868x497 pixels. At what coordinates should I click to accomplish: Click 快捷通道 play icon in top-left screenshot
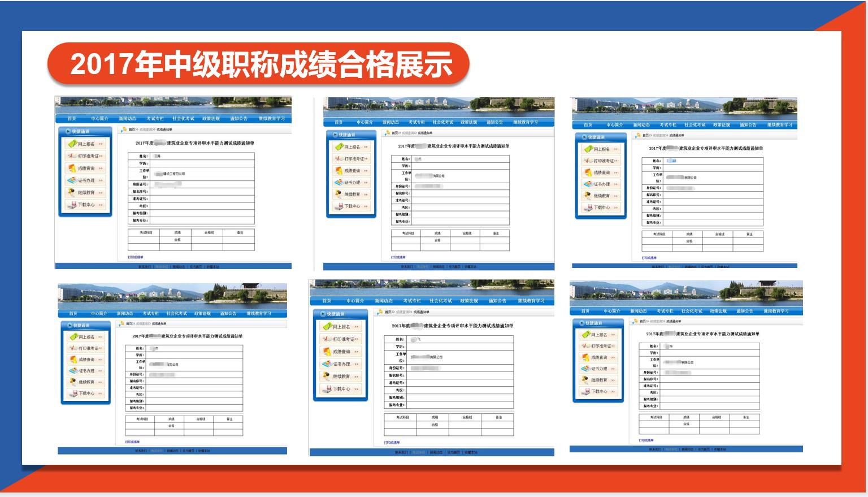coord(68,131)
